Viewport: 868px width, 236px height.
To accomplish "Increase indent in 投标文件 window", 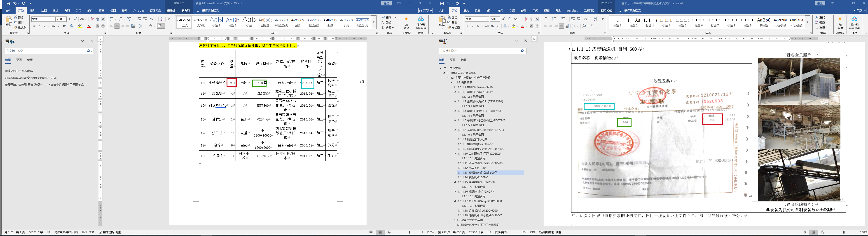I will (x=578, y=19).
